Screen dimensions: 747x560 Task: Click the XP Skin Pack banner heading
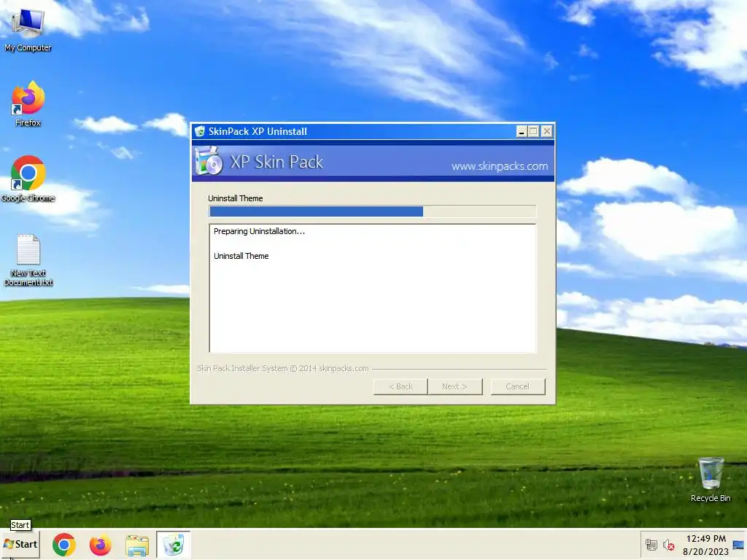coord(276,162)
